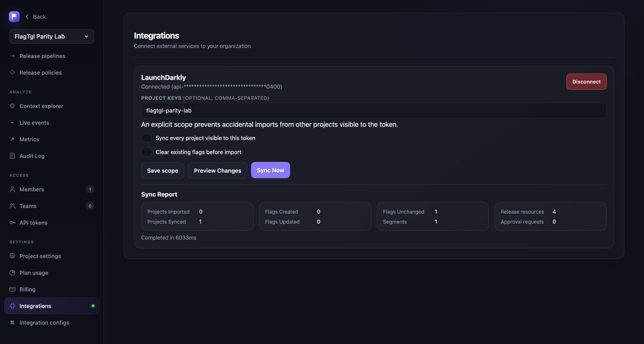The height and width of the screenshot is (344, 644).
Task: Click the Project Keys input field
Action: click(x=374, y=110)
